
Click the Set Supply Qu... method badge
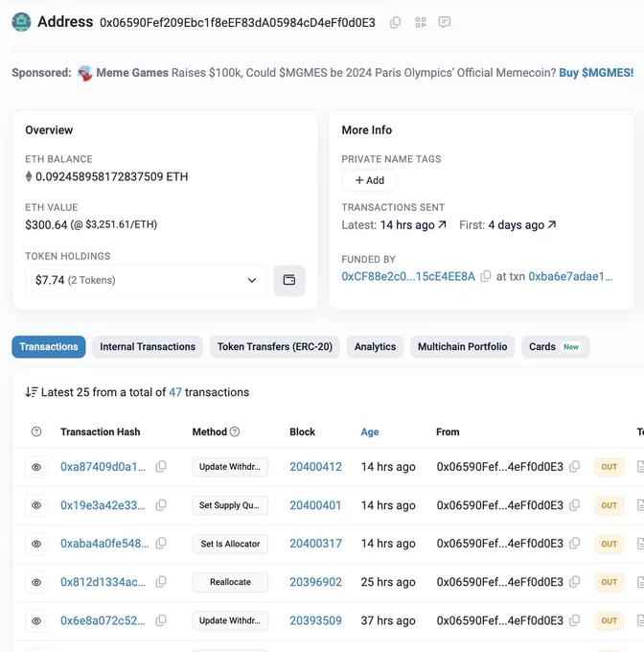pyautogui.click(x=230, y=505)
